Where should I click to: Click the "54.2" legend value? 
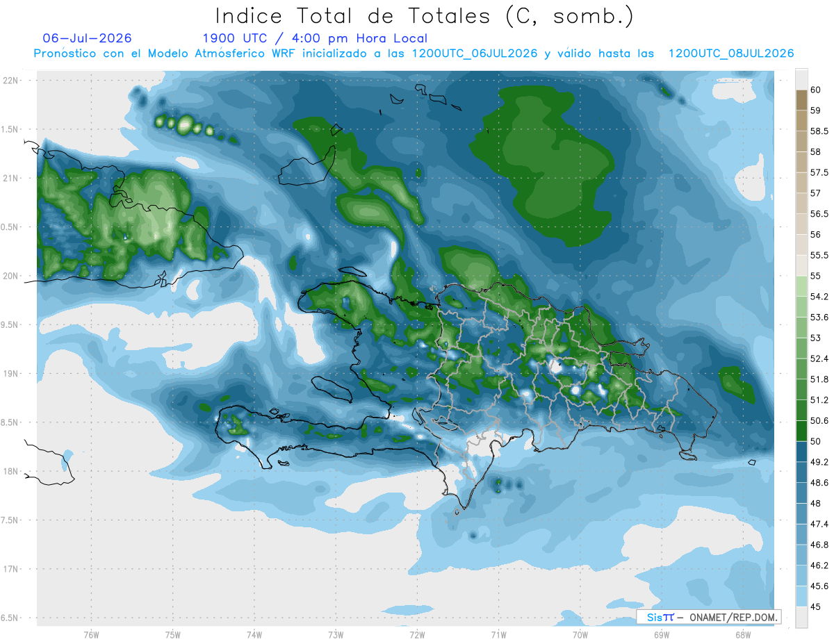(819, 297)
